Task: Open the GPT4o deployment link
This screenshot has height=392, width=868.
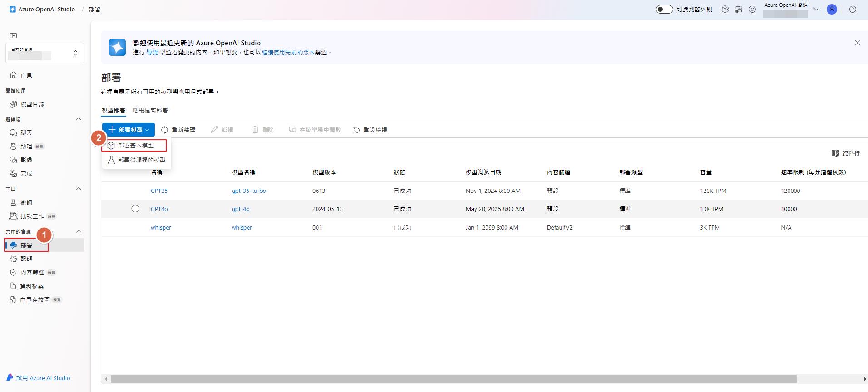Action: click(x=159, y=209)
